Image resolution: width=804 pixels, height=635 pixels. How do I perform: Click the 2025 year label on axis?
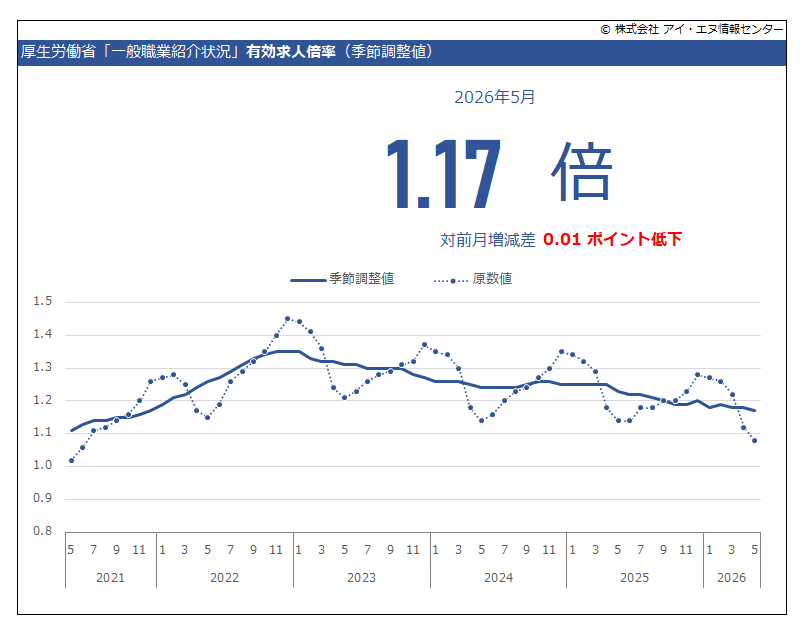635,578
